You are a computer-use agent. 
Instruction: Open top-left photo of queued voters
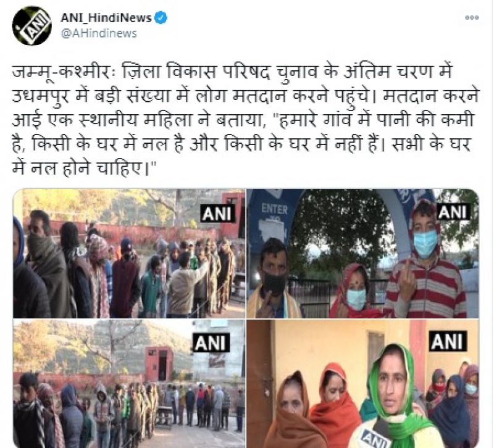129,253
